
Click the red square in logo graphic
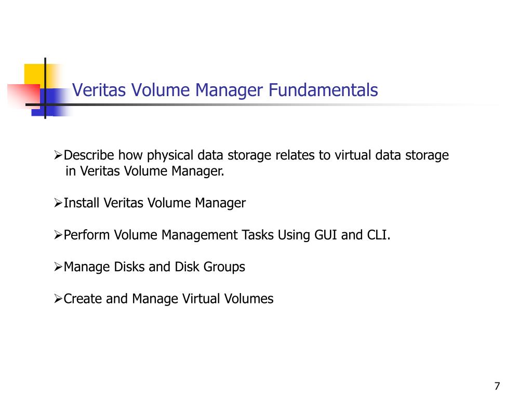(x=23, y=96)
